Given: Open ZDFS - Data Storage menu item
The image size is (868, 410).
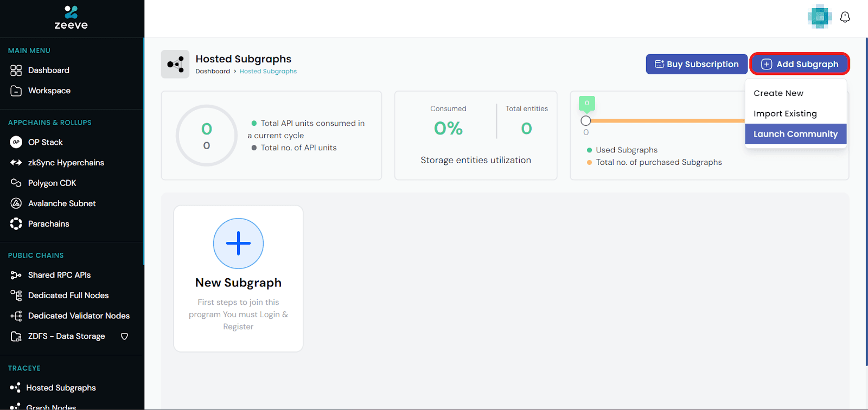Looking at the screenshot, I should pos(67,336).
